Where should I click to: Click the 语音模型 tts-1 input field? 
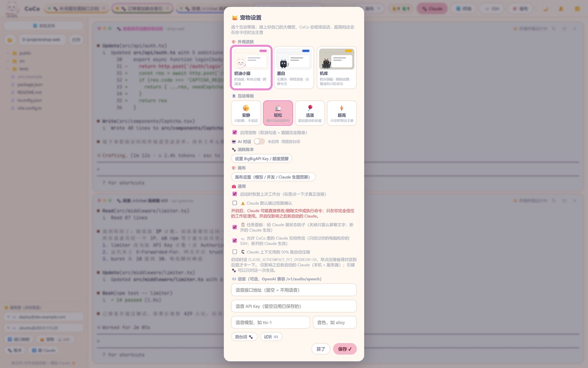270,322
